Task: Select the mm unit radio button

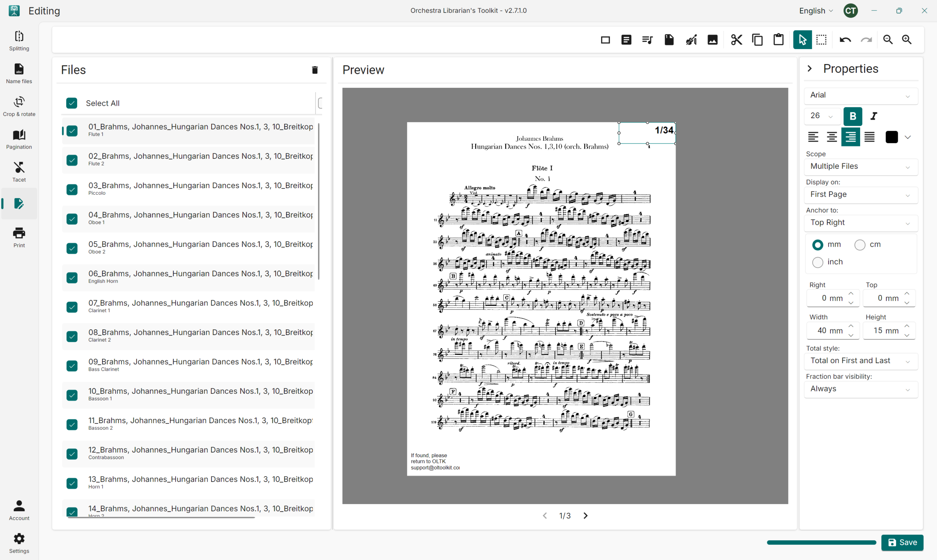Action: pos(818,245)
